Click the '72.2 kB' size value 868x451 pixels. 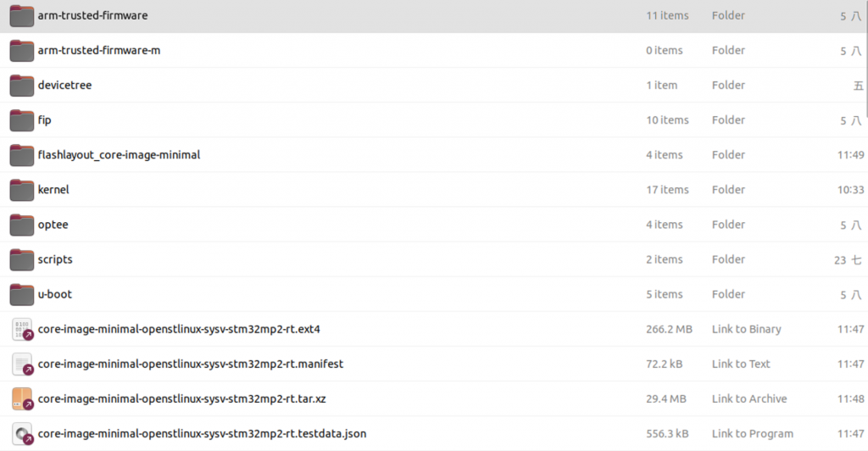pos(664,365)
